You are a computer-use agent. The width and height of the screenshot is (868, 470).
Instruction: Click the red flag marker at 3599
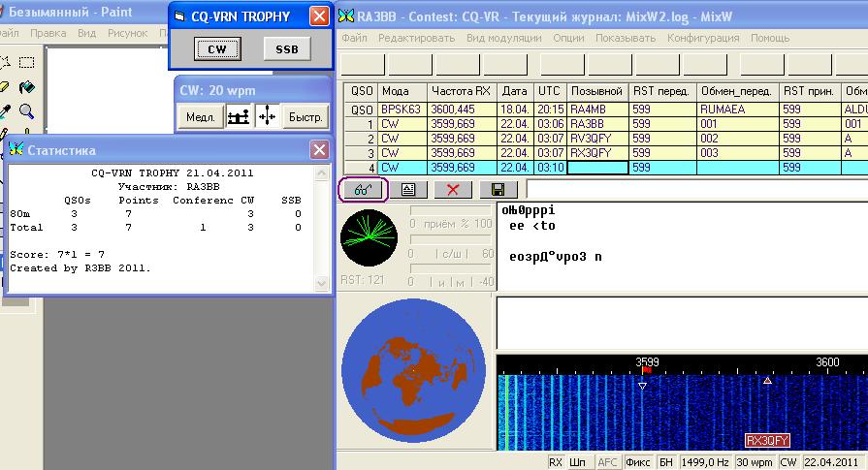tap(647, 369)
